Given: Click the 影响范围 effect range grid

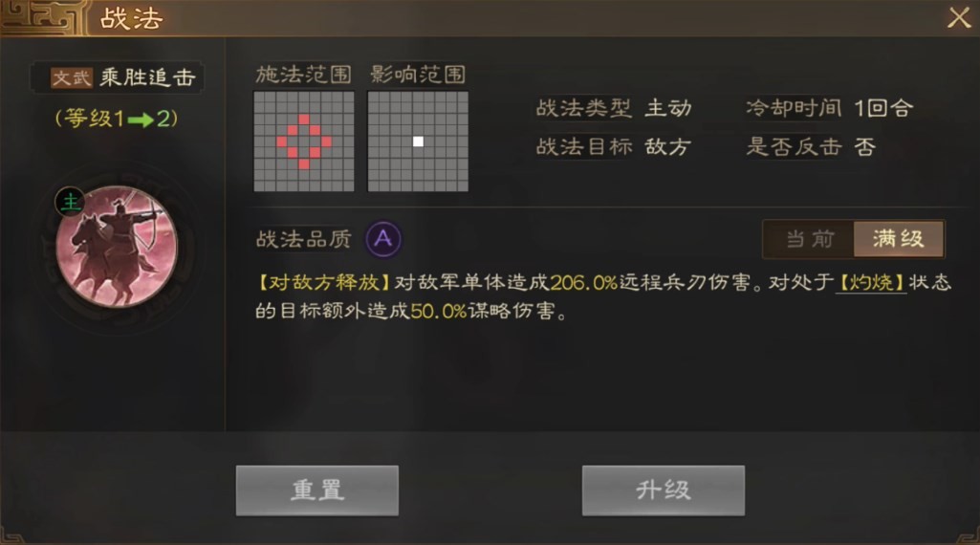Looking at the screenshot, I should click(x=418, y=142).
